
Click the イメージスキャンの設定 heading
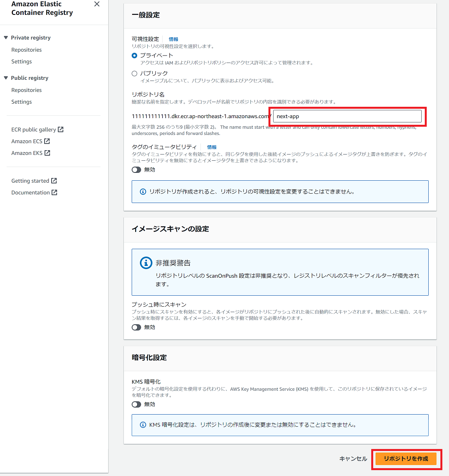[x=170, y=229]
